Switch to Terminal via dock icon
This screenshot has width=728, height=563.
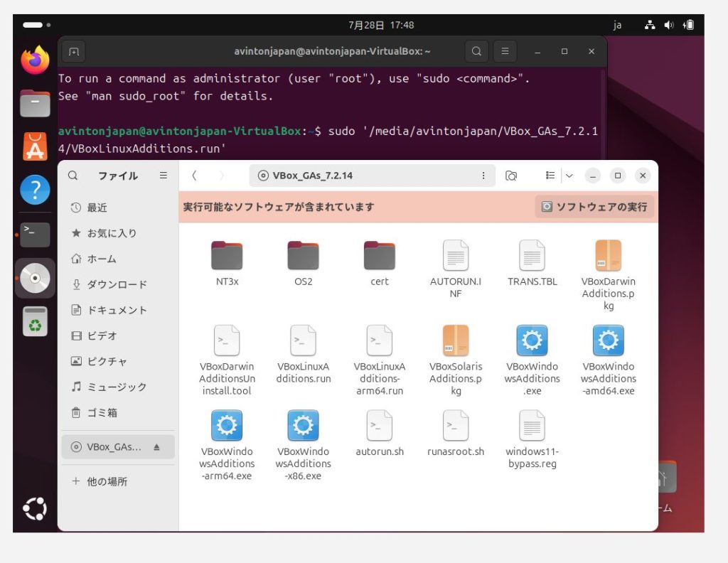(35, 235)
